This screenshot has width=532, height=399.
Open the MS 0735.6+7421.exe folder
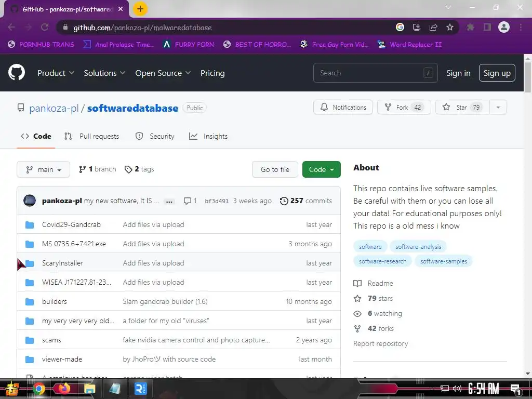click(74, 244)
